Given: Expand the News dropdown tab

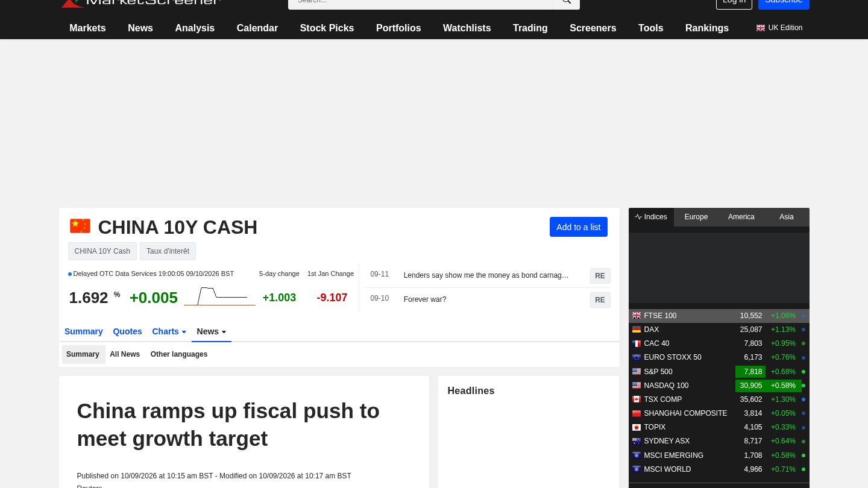Looking at the screenshot, I should coord(212,331).
